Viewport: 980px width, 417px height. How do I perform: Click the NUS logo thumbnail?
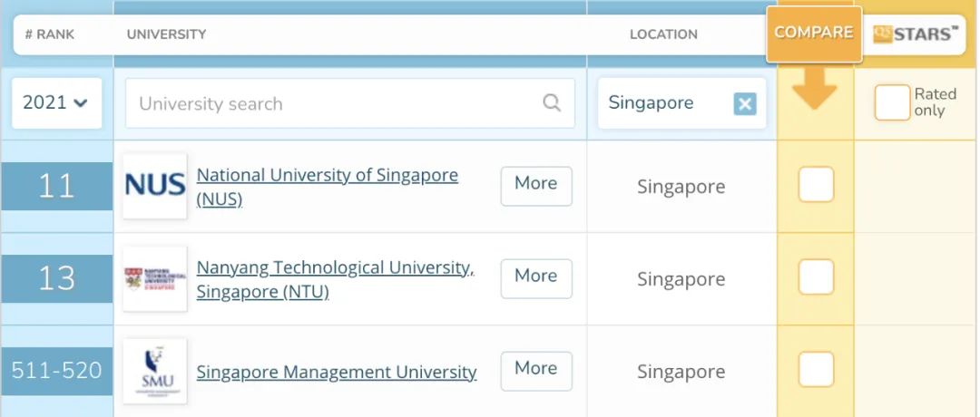tap(155, 186)
